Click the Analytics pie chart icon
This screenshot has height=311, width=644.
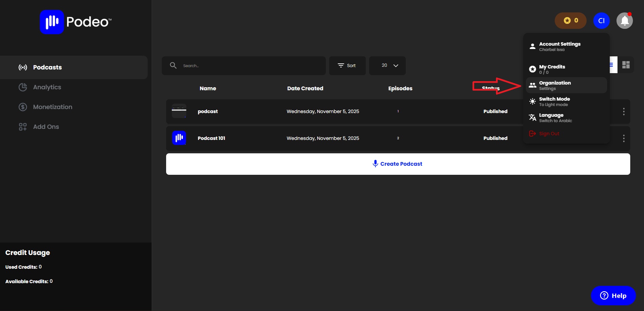point(23,87)
